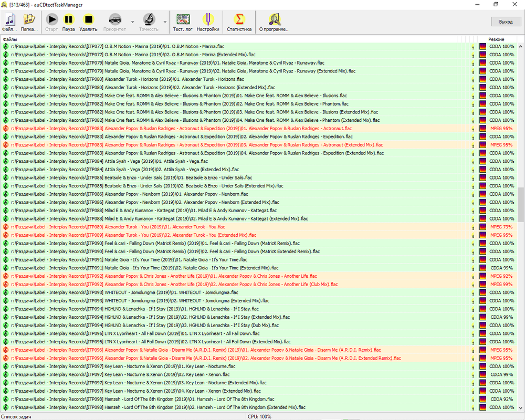Open About program icon
The image size is (525, 420).
[x=274, y=22]
